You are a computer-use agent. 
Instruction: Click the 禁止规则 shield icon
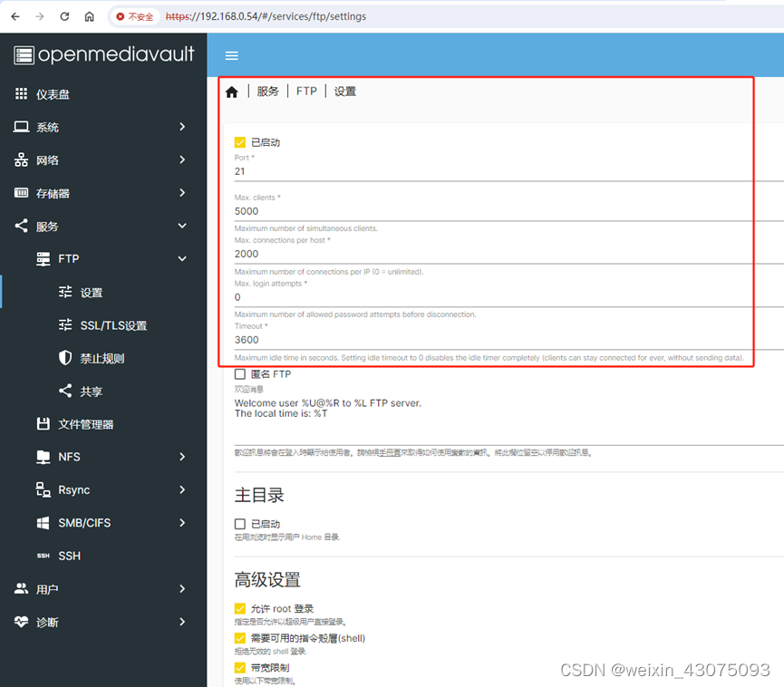[x=65, y=357]
